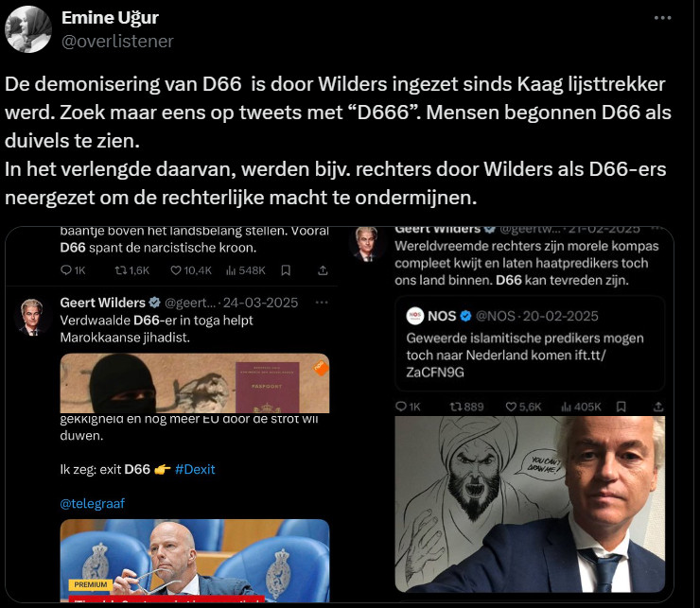The width and height of the screenshot is (700, 608).
Task: Open the Emine Uğur display name link
Action: coord(110,18)
